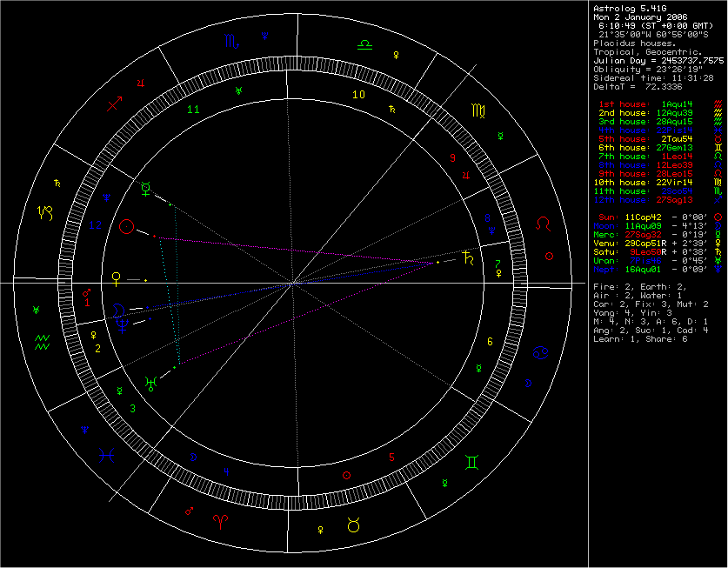Click the "Ang: 2, Suc: 1, Cad: 4" line

(651, 331)
